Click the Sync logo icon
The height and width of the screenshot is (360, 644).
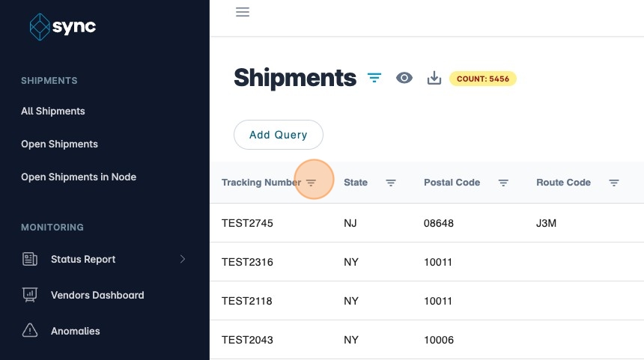39,27
